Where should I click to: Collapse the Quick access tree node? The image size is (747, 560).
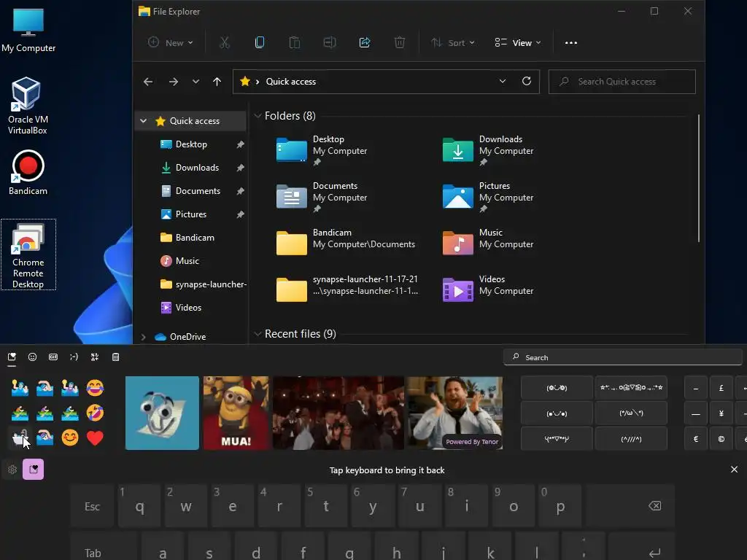[144, 121]
